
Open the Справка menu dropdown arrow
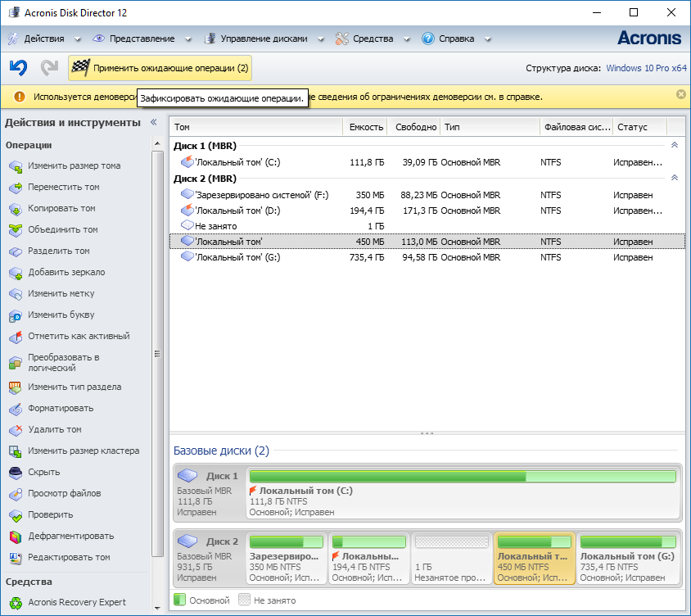(488, 38)
